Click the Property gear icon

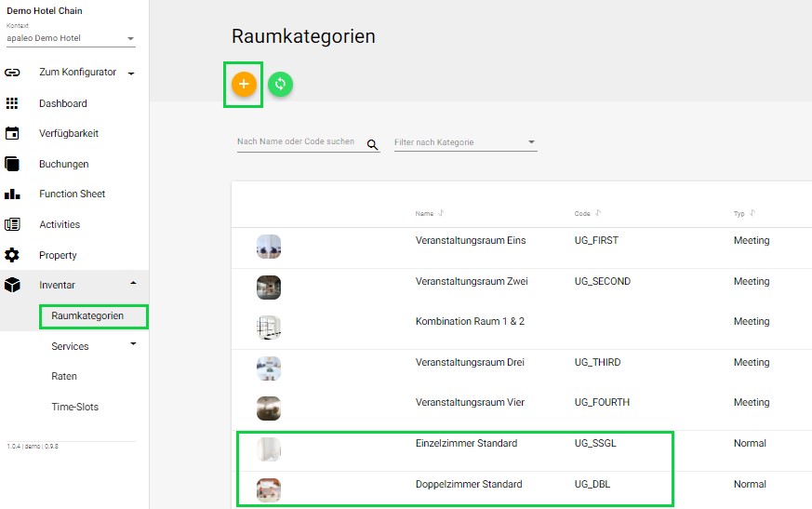tap(12, 255)
